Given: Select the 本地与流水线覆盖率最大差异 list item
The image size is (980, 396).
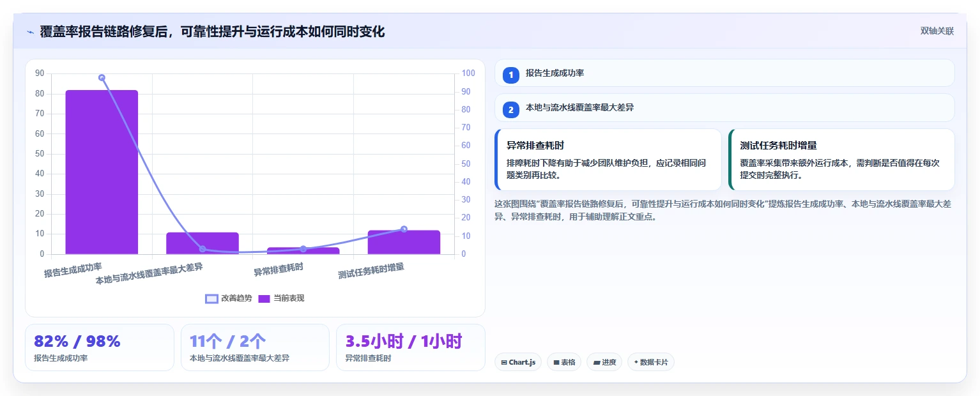Looking at the screenshot, I should point(724,108).
